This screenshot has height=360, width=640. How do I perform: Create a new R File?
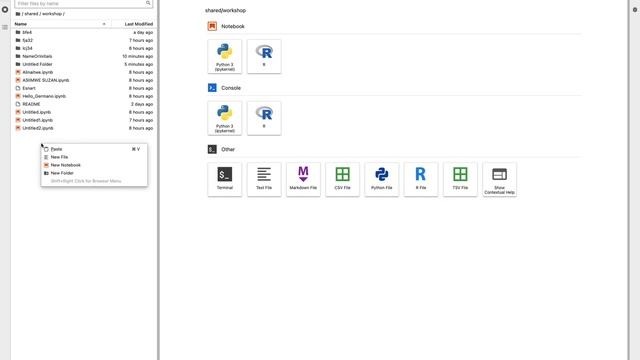[421, 180]
